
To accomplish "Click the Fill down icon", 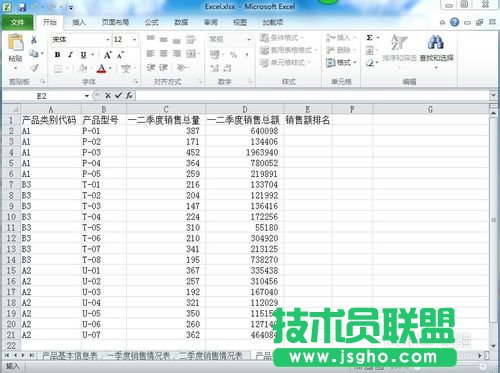I will [x=369, y=50].
